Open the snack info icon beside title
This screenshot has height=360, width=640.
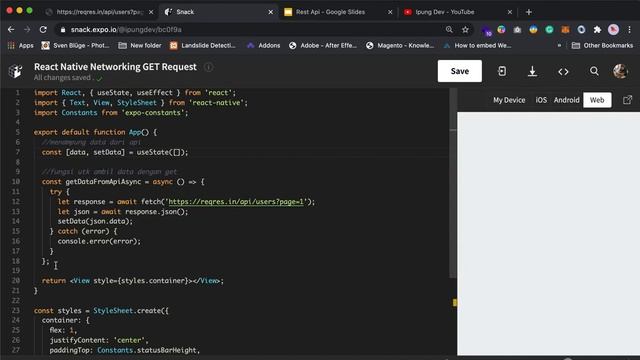209,67
